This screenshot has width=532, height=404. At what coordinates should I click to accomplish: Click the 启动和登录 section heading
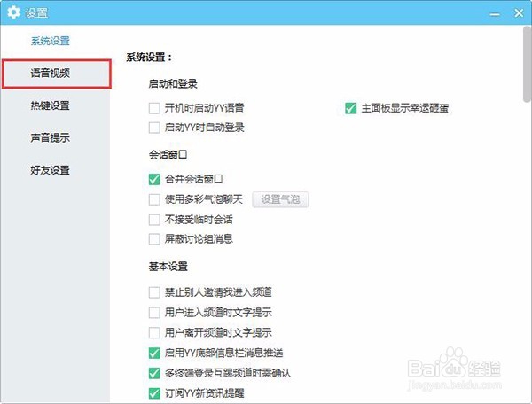173,83
